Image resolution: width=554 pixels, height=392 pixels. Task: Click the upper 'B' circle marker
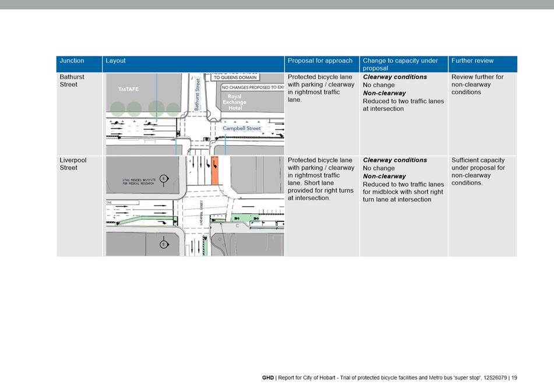(163, 179)
